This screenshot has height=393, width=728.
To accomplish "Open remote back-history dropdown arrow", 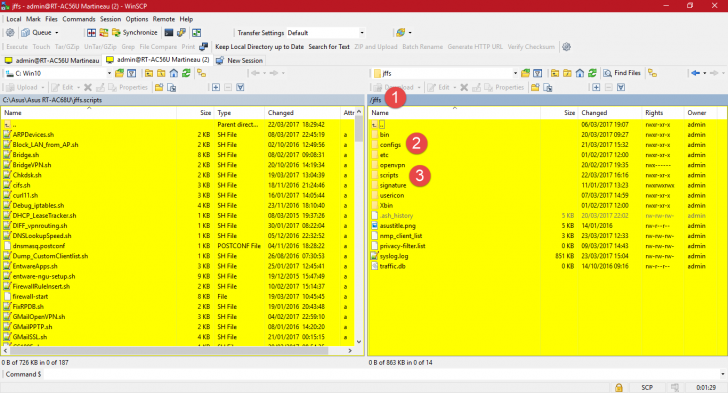I will 704,73.
